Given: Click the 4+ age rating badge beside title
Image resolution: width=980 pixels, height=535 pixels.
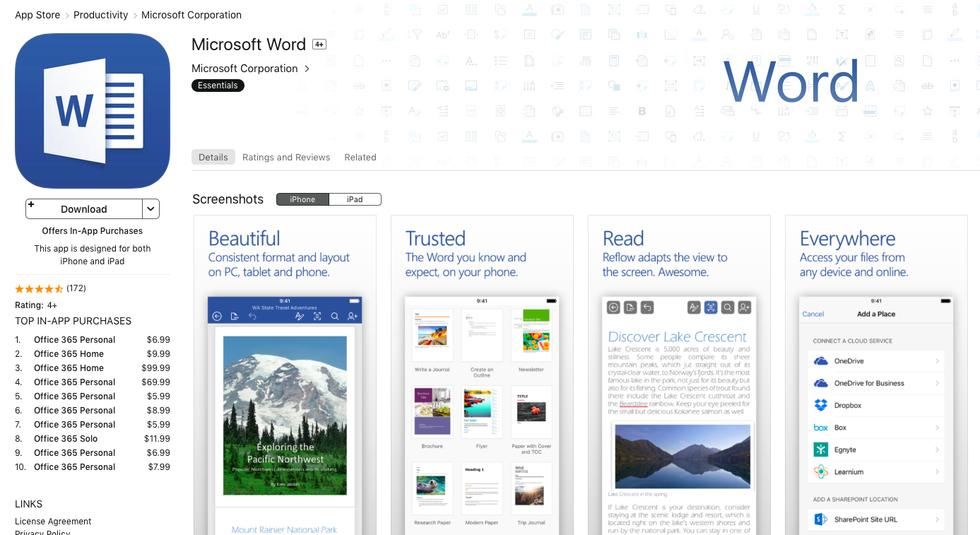Looking at the screenshot, I should coord(319,45).
